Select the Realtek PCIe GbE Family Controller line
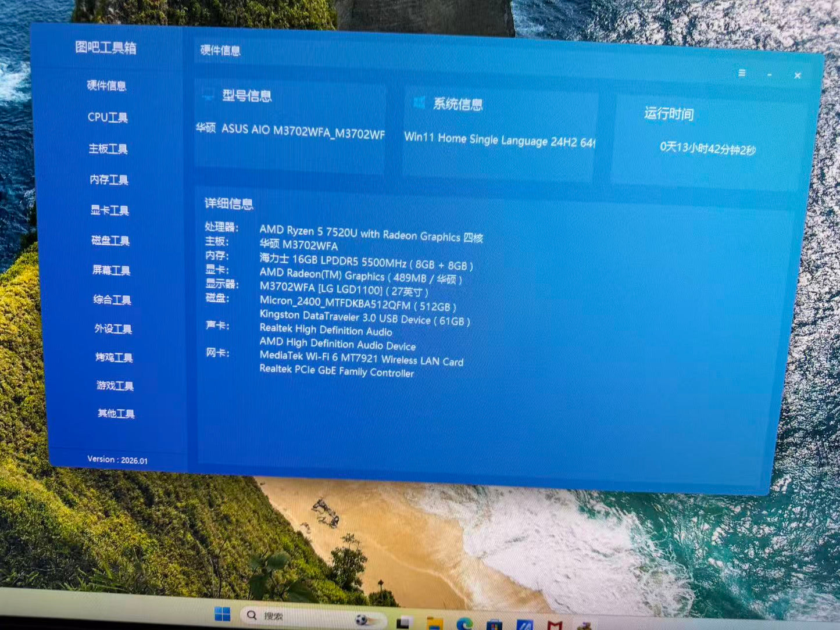Viewport: 840px width, 630px height. [x=337, y=371]
